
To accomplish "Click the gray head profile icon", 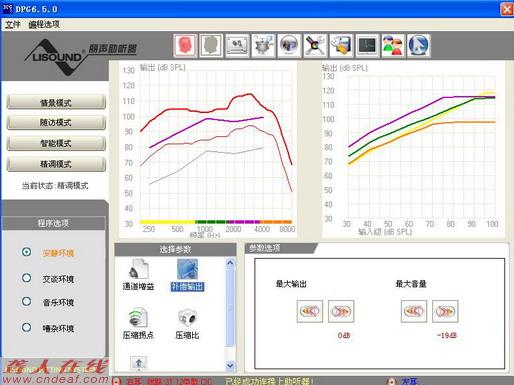I will click(x=211, y=45).
